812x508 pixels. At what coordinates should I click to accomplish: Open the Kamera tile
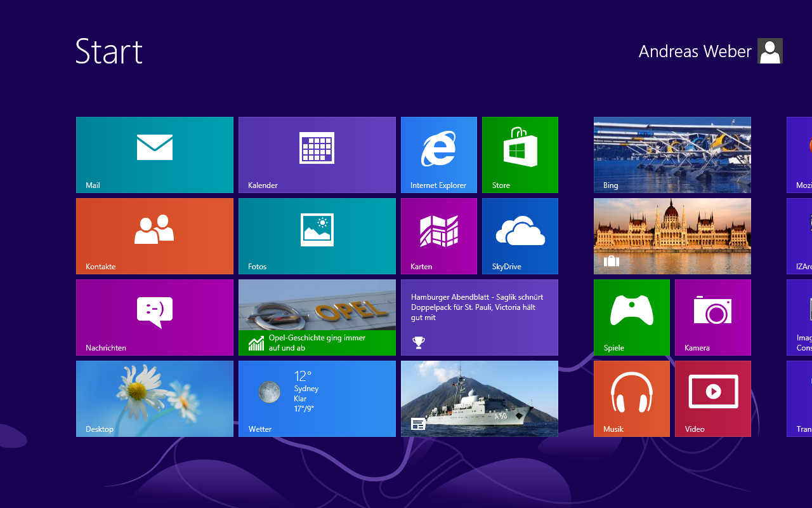(713, 317)
